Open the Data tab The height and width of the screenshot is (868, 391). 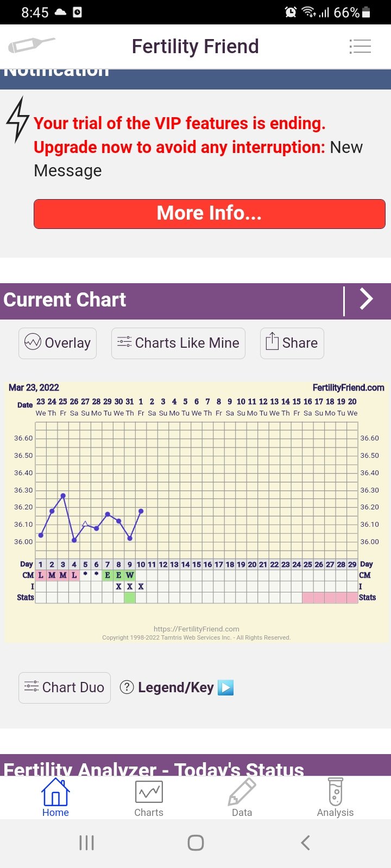click(x=242, y=797)
